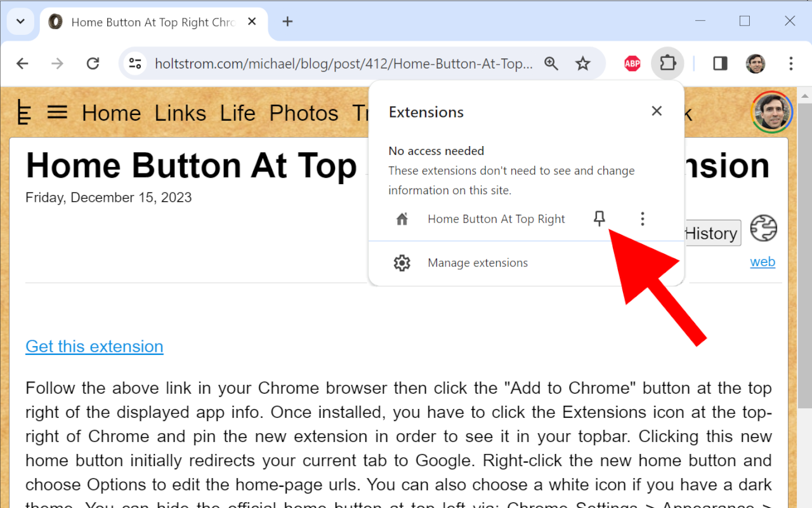Open the Chrome profile avatar

coord(756,63)
